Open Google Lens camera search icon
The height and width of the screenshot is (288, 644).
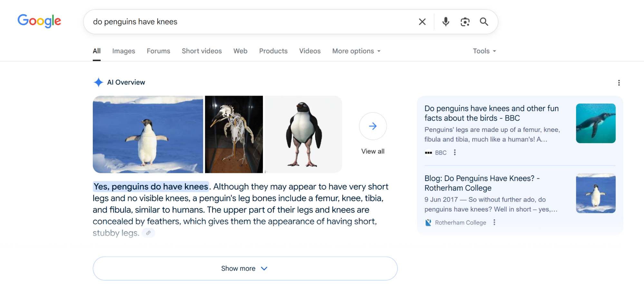tap(465, 22)
